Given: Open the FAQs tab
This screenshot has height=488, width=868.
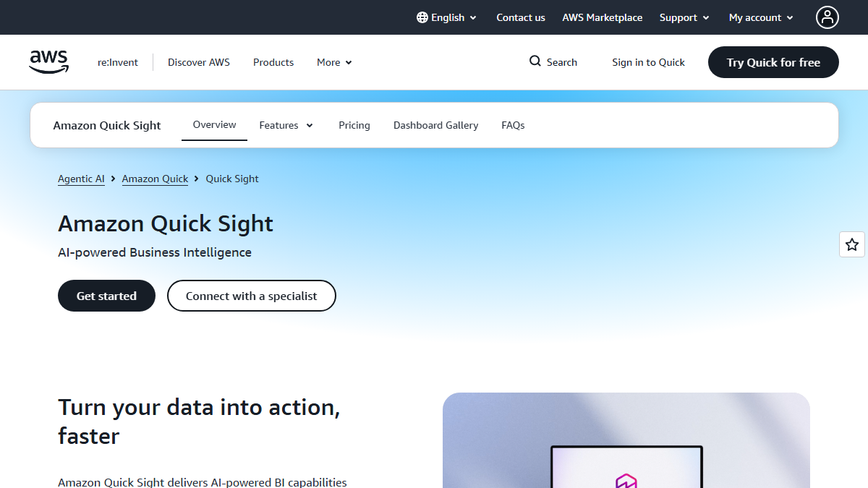Looking at the screenshot, I should click(513, 125).
